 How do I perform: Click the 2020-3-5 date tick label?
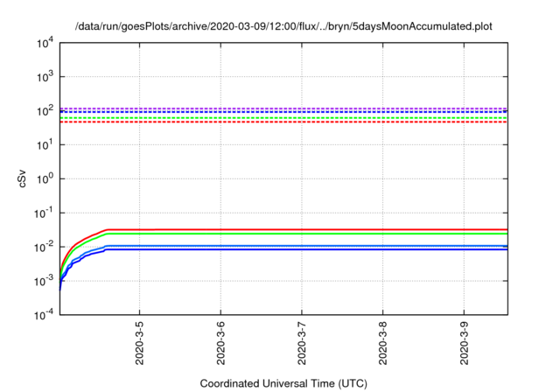tap(139, 343)
